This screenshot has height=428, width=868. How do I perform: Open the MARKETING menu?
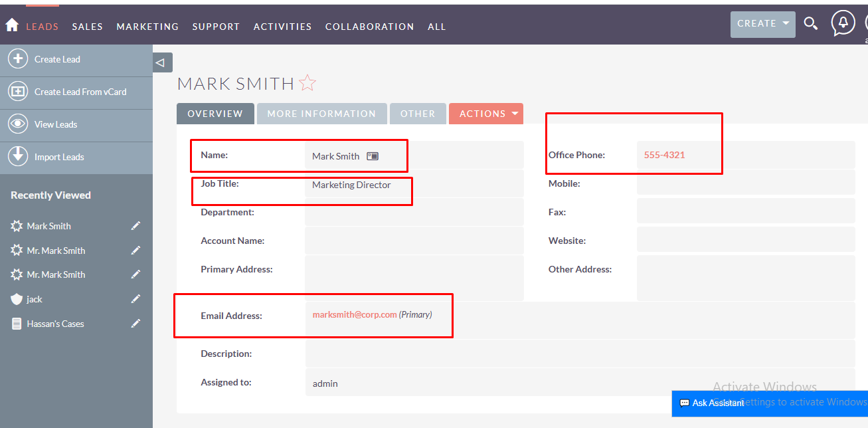[x=147, y=27]
